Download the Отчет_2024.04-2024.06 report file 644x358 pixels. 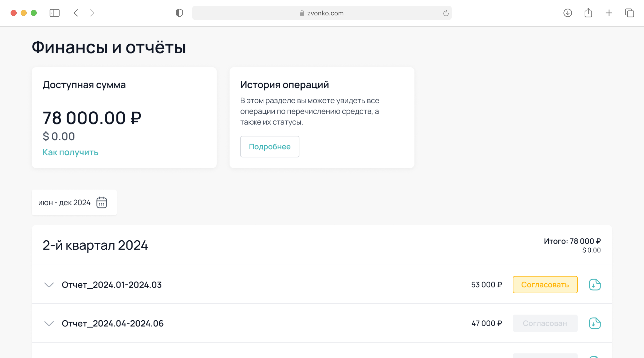[595, 323]
